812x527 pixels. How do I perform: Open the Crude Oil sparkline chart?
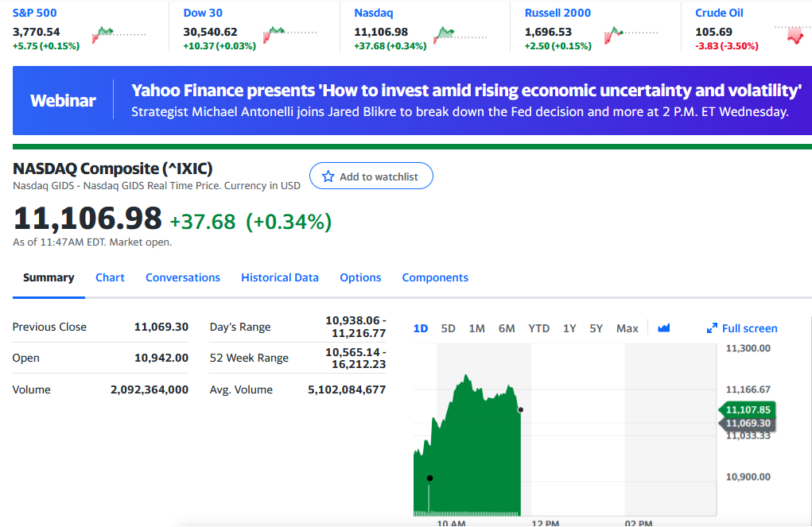[792, 35]
